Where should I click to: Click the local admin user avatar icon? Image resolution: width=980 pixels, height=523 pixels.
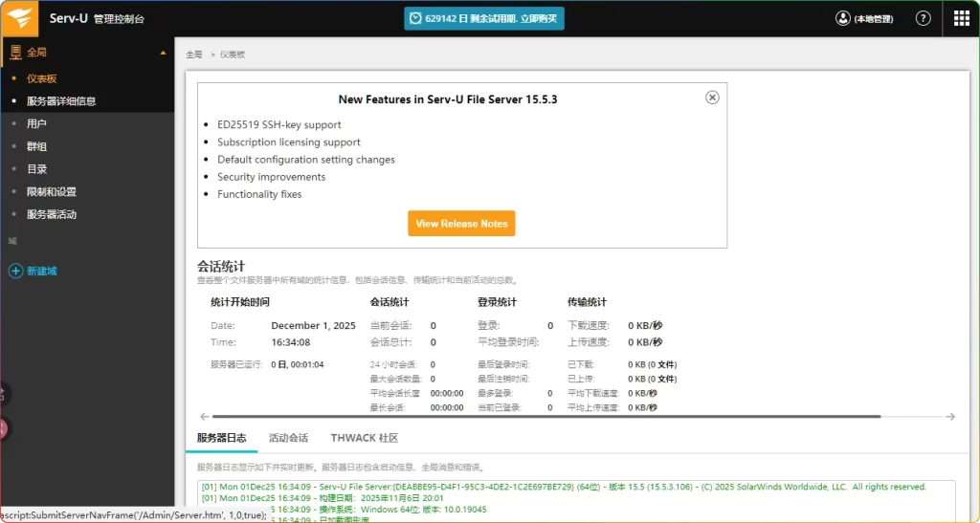coord(842,18)
